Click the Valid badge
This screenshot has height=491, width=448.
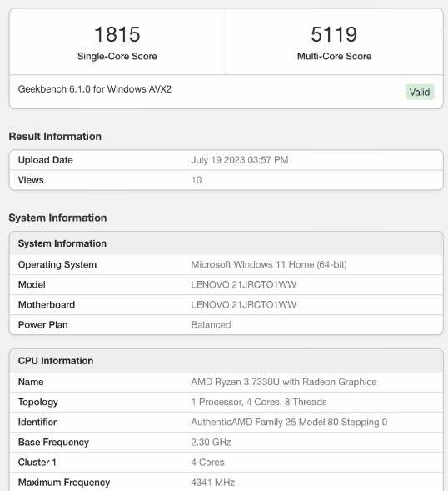click(x=420, y=92)
